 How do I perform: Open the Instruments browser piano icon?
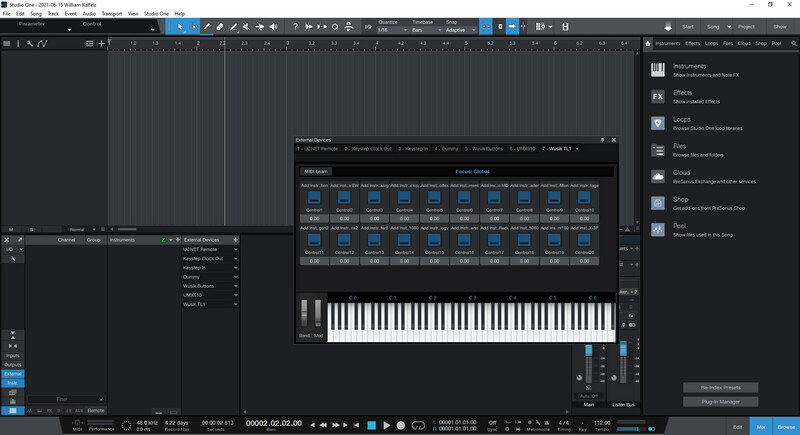click(x=658, y=70)
